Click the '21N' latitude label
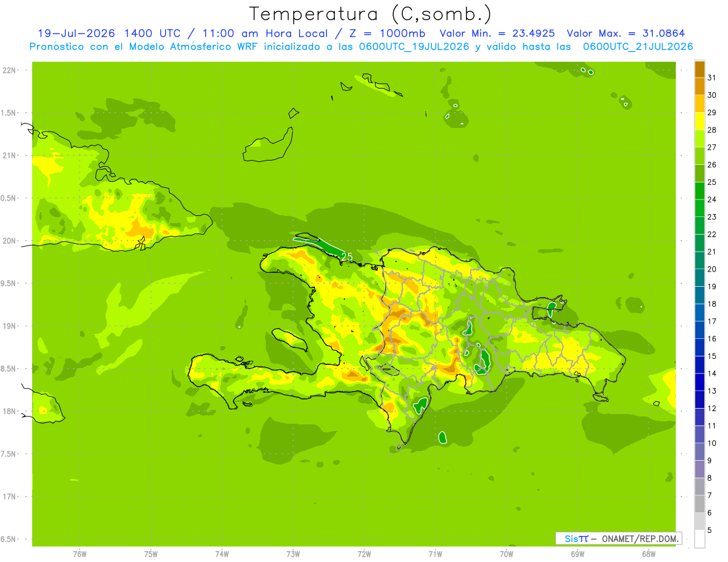 (x=9, y=155)
